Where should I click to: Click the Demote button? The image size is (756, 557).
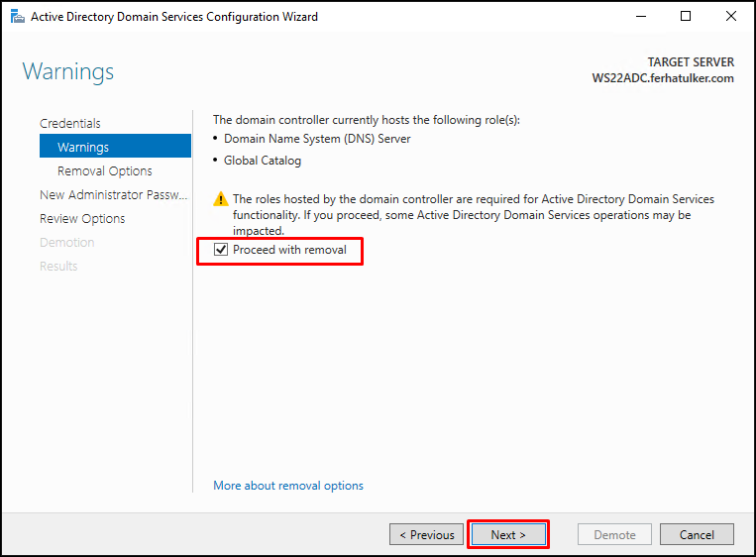[x=614, y=534]
